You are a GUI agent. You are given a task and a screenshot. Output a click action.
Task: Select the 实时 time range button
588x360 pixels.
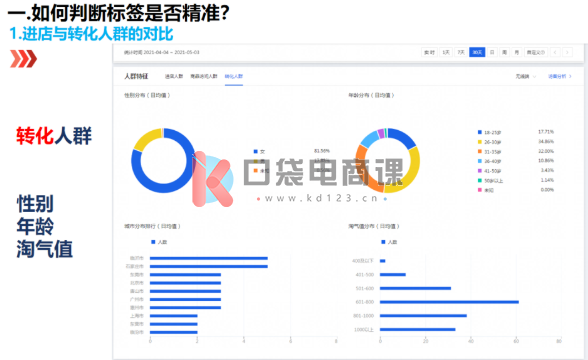pyautogui.click(x=429, y=52)
